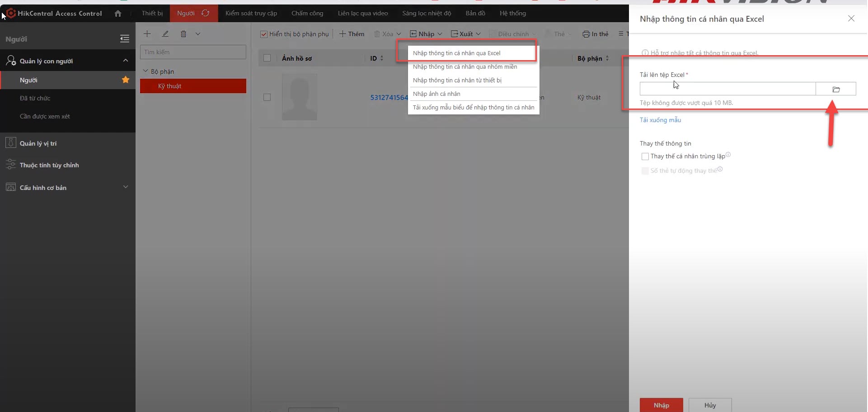The image size is (868, 412).
Task: Click the orange star beside Người
Action: click(126, 80)
